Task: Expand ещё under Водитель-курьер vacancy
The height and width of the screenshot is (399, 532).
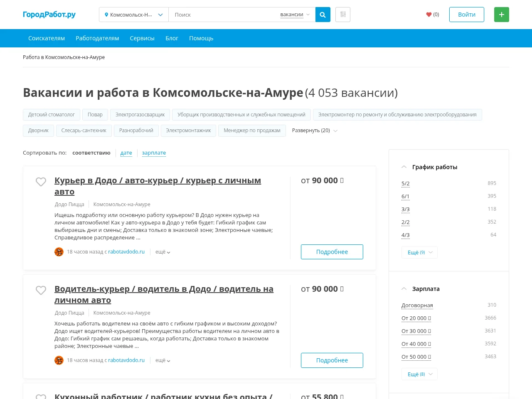Action: tap(163, 360)
